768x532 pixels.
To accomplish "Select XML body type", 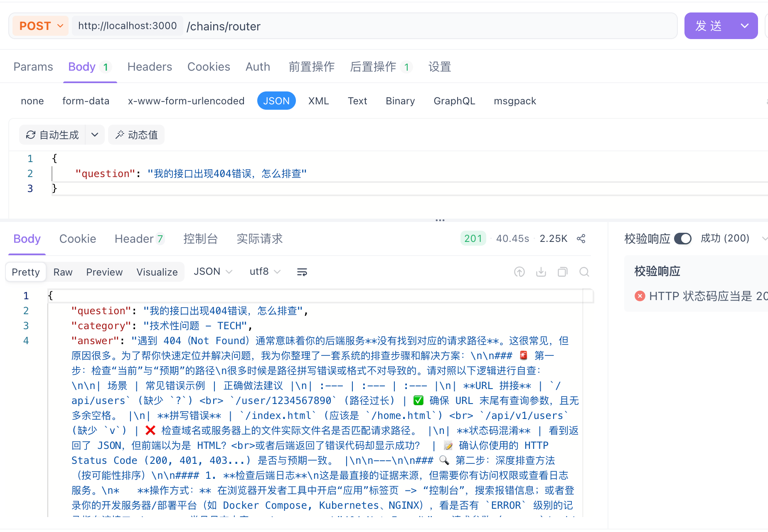I will (x=319, y=101).
